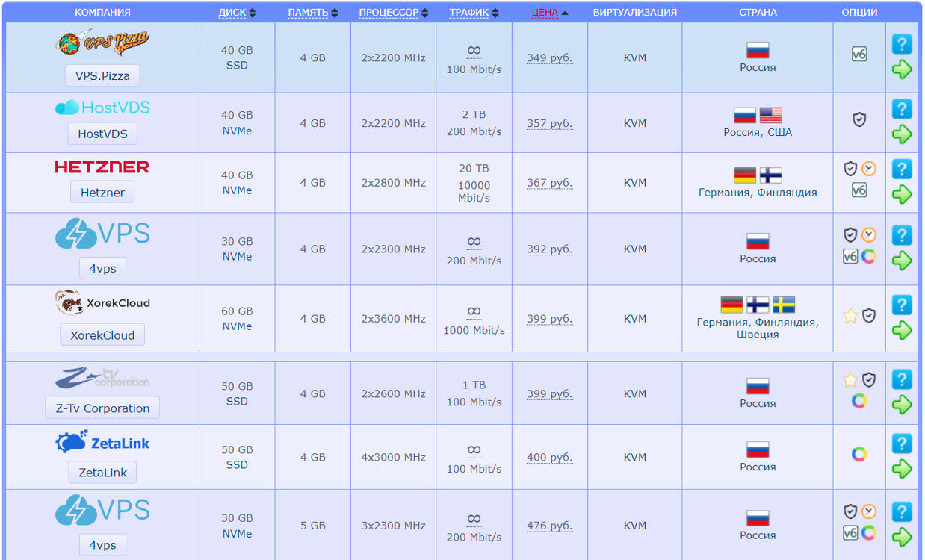Click colored ring icon in 4vps 392 руб. row
The image size is (925, 560).
coord(868,257)
